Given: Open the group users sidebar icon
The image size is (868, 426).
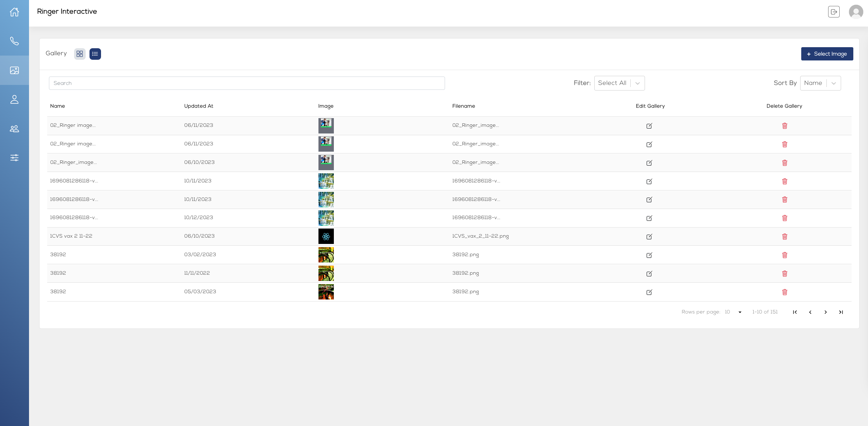Looking at the screenshot, I should (x=14, y=129).
